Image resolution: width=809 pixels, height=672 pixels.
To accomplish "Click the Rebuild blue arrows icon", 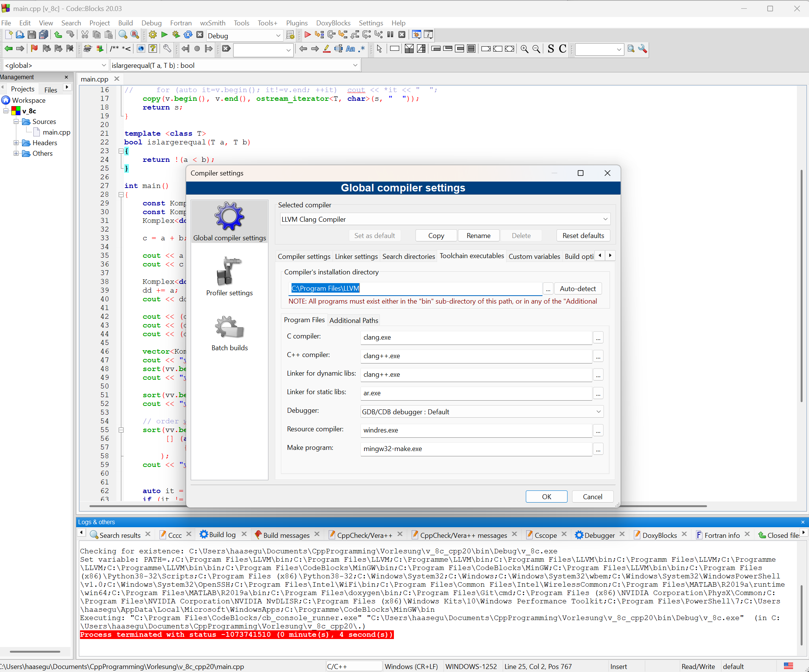I will [x=188, y=35].
